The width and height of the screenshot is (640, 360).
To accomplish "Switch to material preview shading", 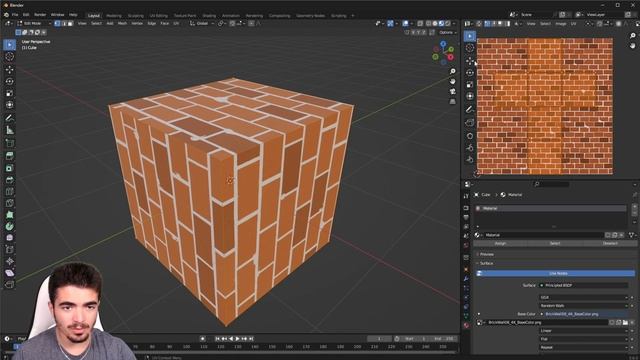I will (x=441, y=24).
